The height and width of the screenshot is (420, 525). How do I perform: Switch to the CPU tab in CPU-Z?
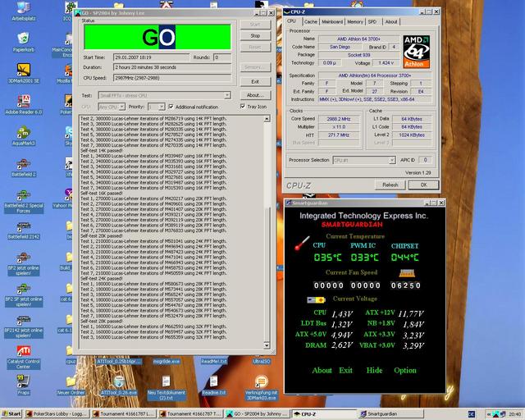pyautogui.click(x=291, y=21)
